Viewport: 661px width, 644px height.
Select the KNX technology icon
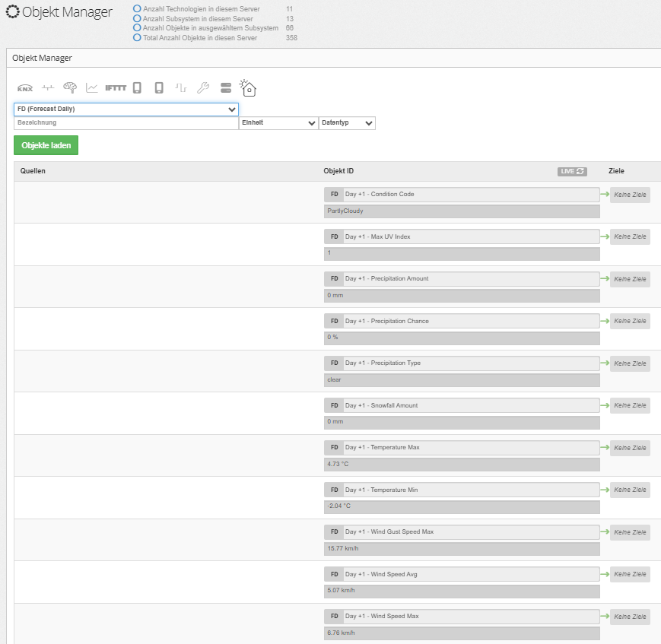pyautogui.click(x=25, y=88)
